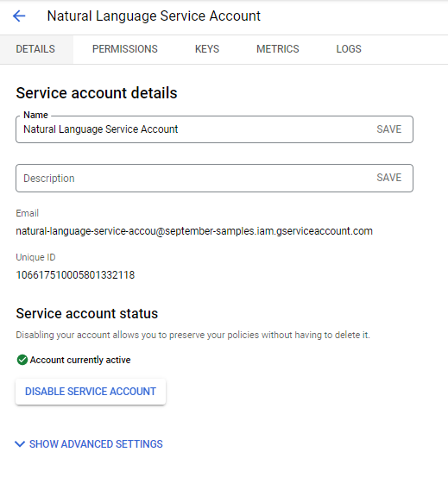The image size is (448, 490).
Task: Click the back arrow icon
Action: click(x=19, y=16)
